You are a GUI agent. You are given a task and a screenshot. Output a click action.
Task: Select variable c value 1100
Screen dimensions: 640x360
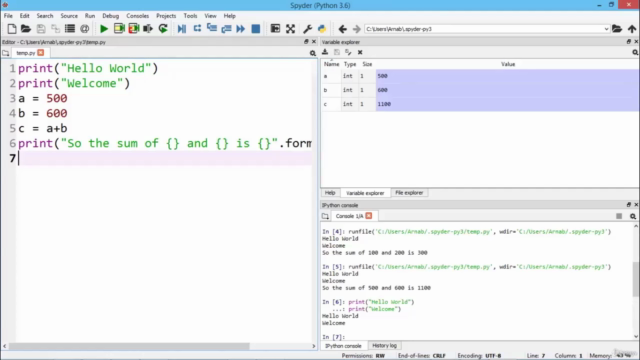tap(507, 104)
